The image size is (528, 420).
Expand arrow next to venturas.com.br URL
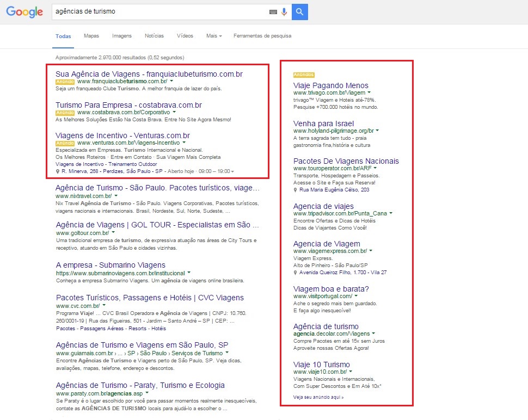(184, 143)
